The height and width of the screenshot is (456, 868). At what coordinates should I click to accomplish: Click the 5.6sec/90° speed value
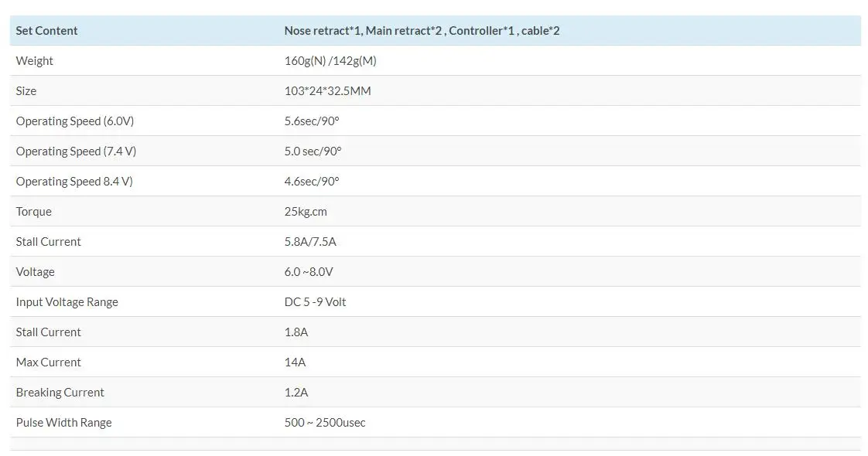tap(312, 121)
